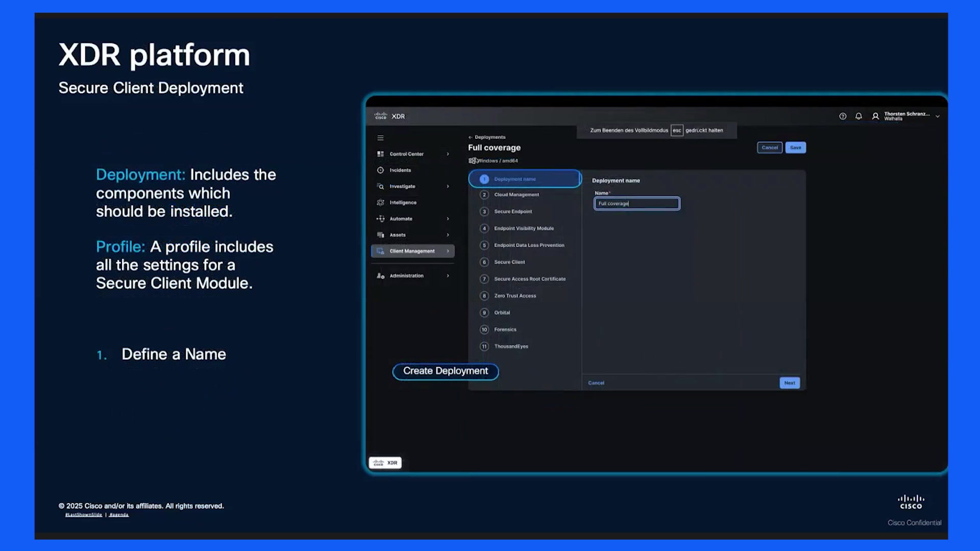Expand the Control Center chevron
This screenshot has width=980, height=551.
448,154
